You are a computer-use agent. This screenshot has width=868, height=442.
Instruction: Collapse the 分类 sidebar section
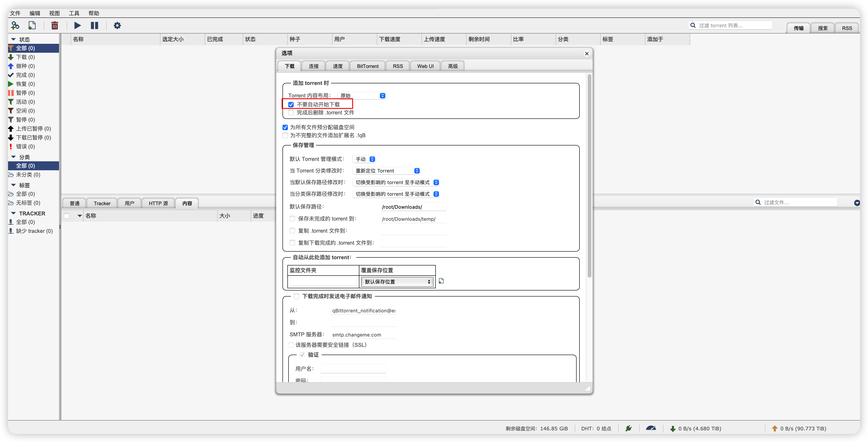pos(13,157)
